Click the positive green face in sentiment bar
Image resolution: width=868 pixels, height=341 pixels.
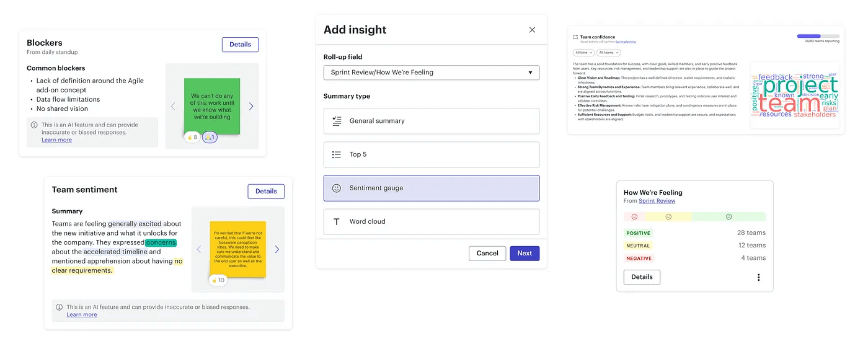[x=728, y=217]
